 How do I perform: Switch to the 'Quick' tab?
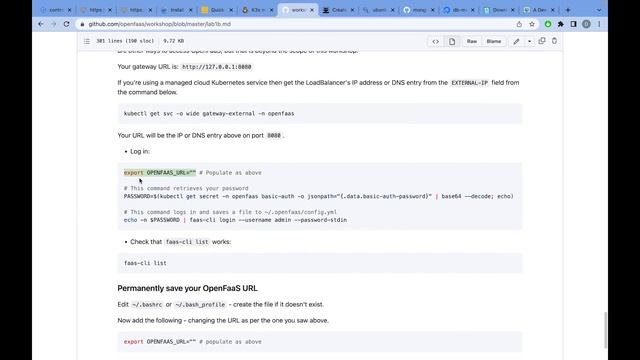[x=216, y=10]
